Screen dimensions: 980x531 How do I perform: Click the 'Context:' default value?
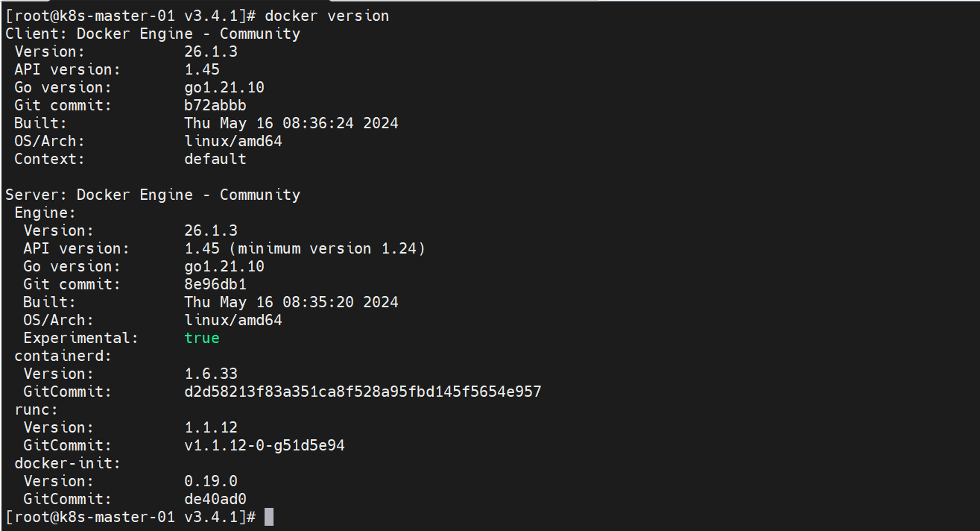[x=215, y=159]
